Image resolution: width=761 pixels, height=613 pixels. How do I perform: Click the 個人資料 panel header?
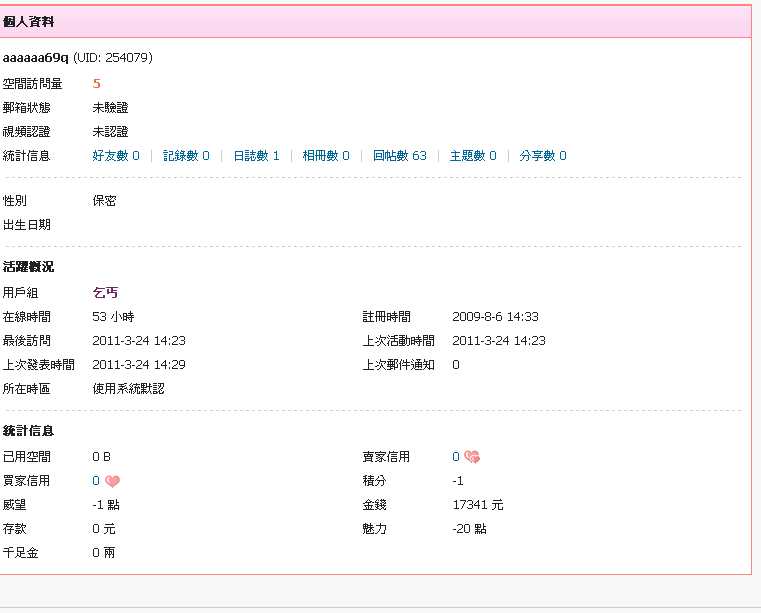29,21
